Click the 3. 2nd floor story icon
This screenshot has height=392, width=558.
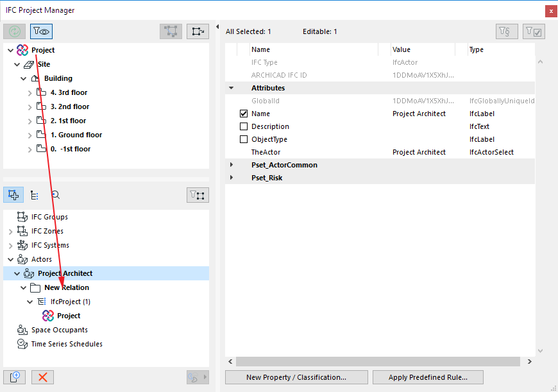click(x=41, y=106)
